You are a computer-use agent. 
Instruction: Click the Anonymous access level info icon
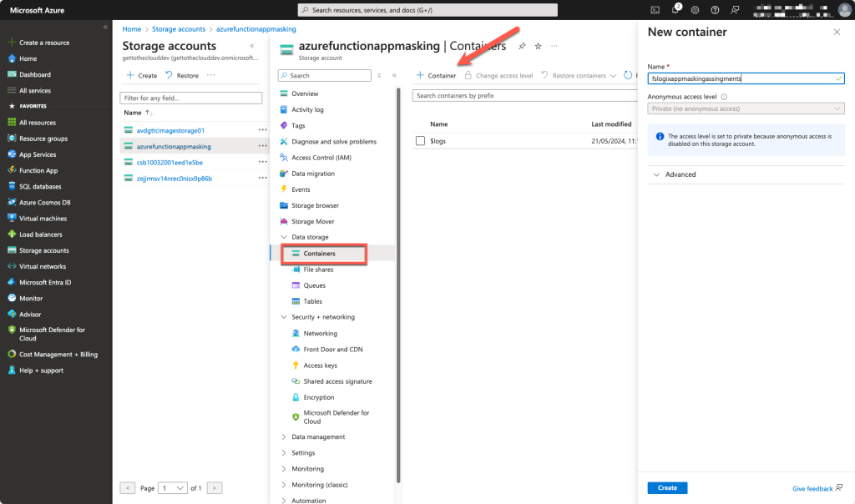coord(724,97)
